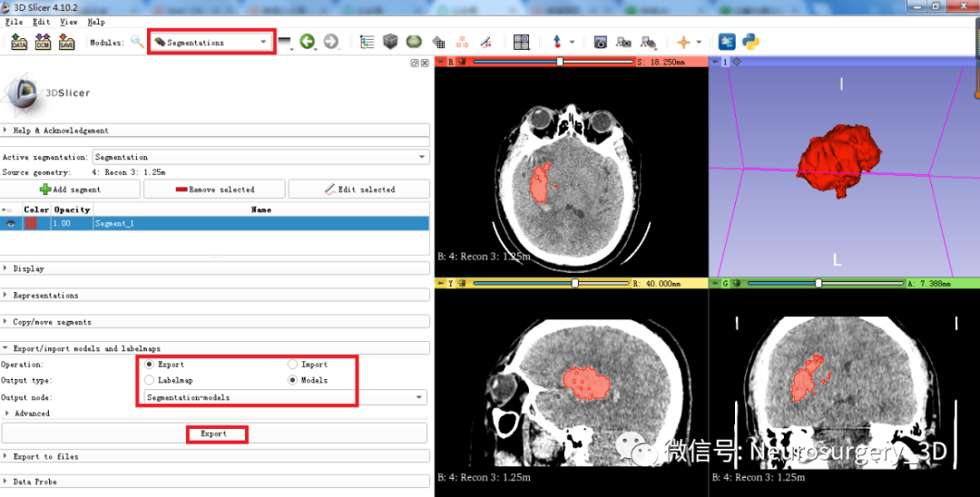This screenshot has height=497, width=980.
Task: Select the Segment_1 name cell
Action: tap(260, 223)
